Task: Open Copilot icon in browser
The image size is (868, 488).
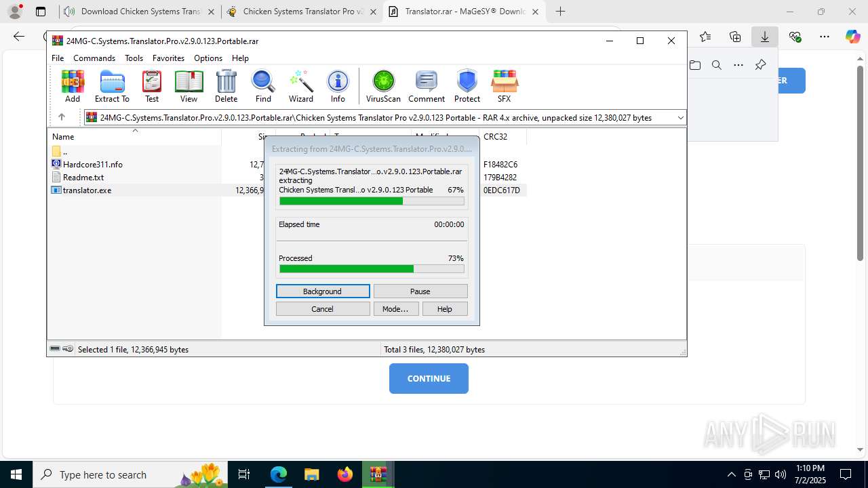Action: [x=853, y=37]
